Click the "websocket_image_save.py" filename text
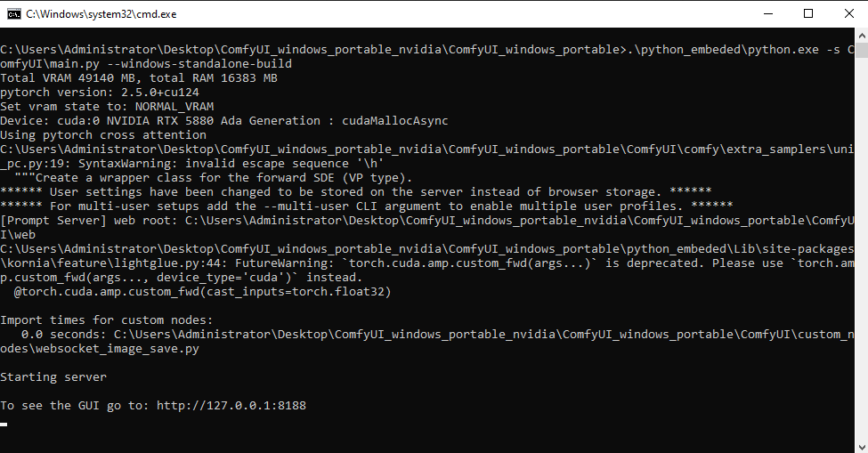Viewport: 868px width, 453px height. (x=118, y=349)
